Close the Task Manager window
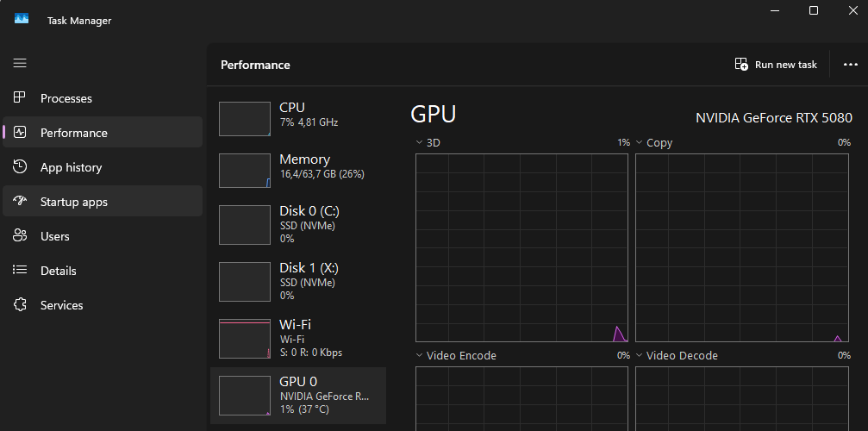The image size is (868, 431). (853, 10)
